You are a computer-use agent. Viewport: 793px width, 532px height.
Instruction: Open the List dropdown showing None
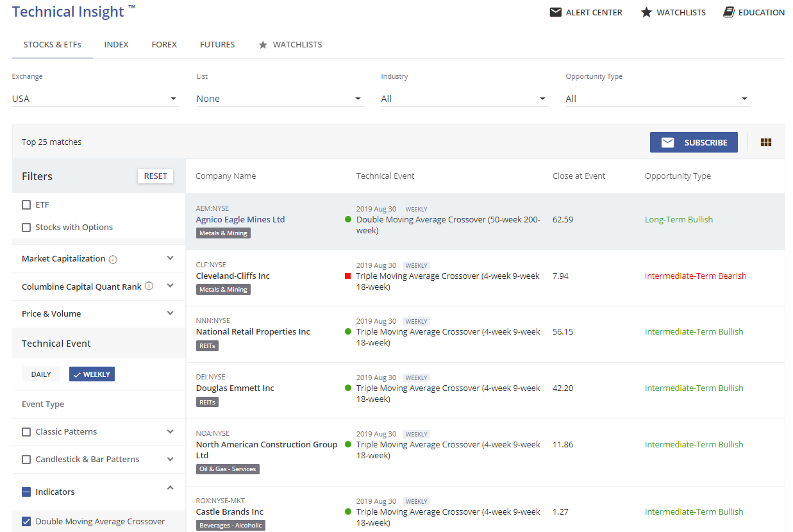click(280, 99)
